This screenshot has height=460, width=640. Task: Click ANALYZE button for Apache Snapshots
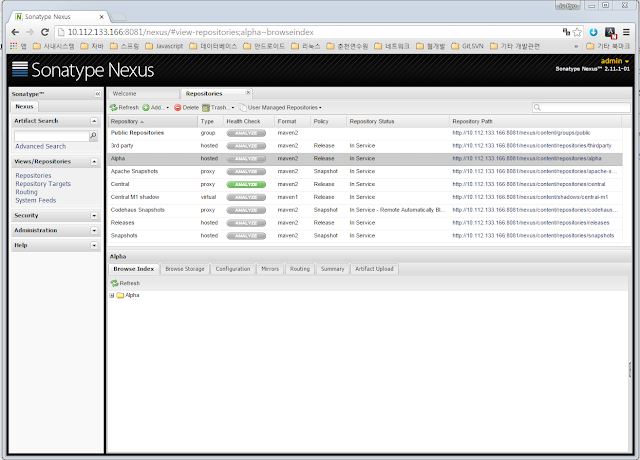pos(246,171)
